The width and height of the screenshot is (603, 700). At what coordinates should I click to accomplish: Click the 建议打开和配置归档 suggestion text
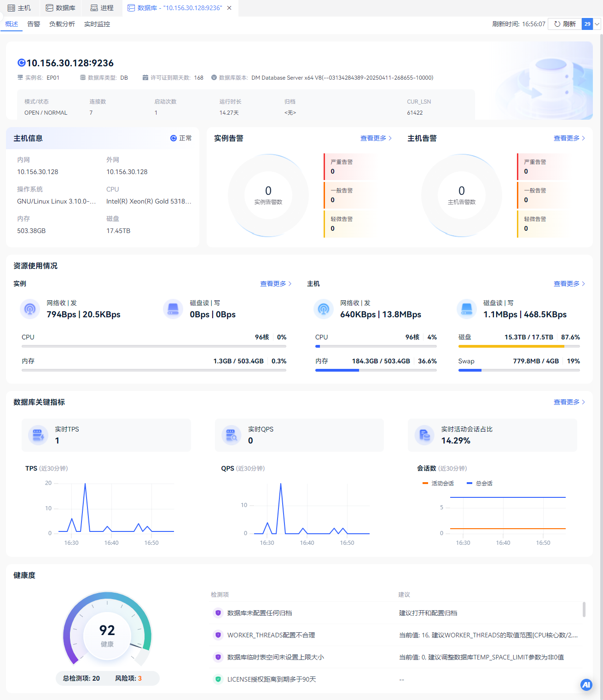pos(428,613)
